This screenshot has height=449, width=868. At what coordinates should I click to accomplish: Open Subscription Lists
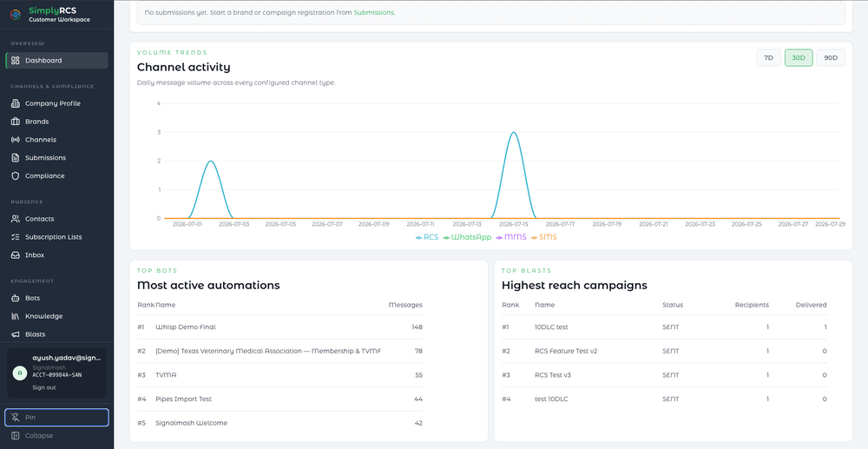56,237
